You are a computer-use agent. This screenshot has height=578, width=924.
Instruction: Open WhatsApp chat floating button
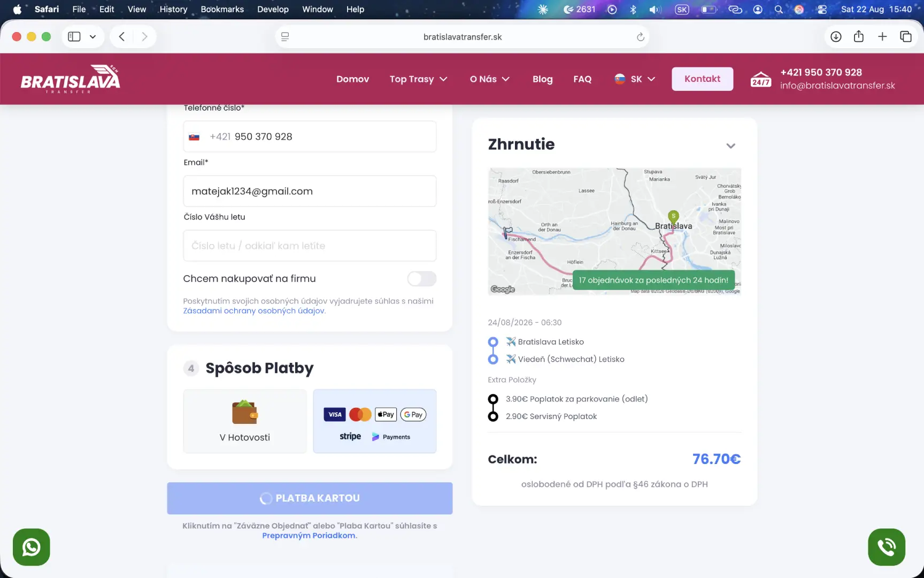32,547
